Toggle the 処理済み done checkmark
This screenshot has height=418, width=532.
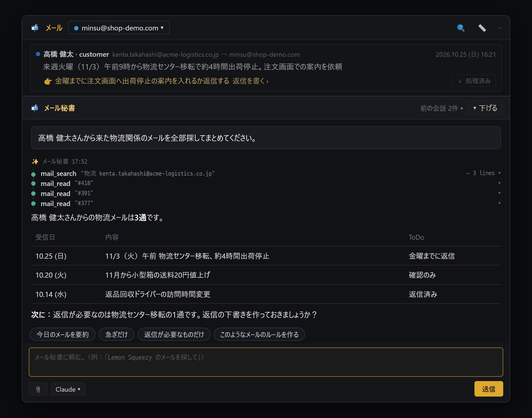474,81
